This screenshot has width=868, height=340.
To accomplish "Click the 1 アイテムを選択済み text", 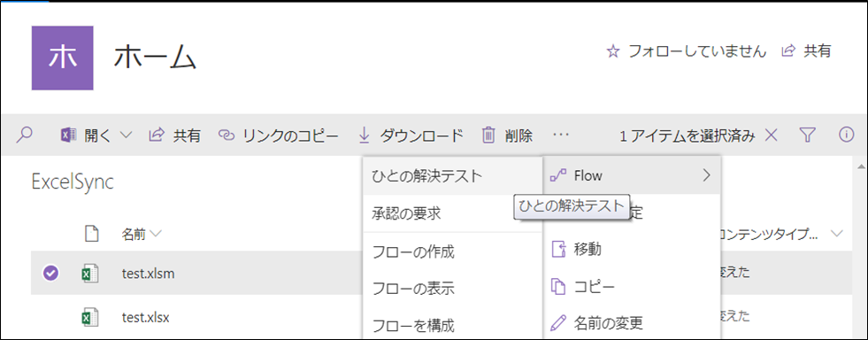I will point(687,135).
